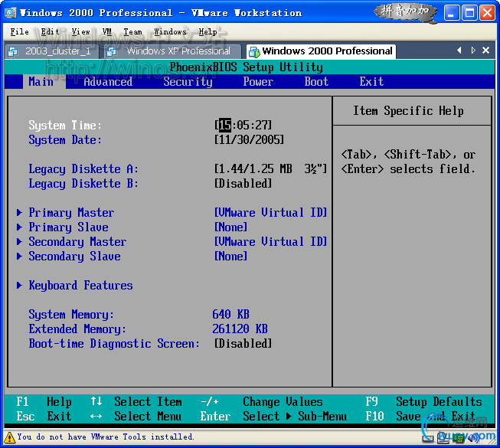Click the warning icon in the status bar
The height and width of the screenshot is (448, 500).
(8, 437)
